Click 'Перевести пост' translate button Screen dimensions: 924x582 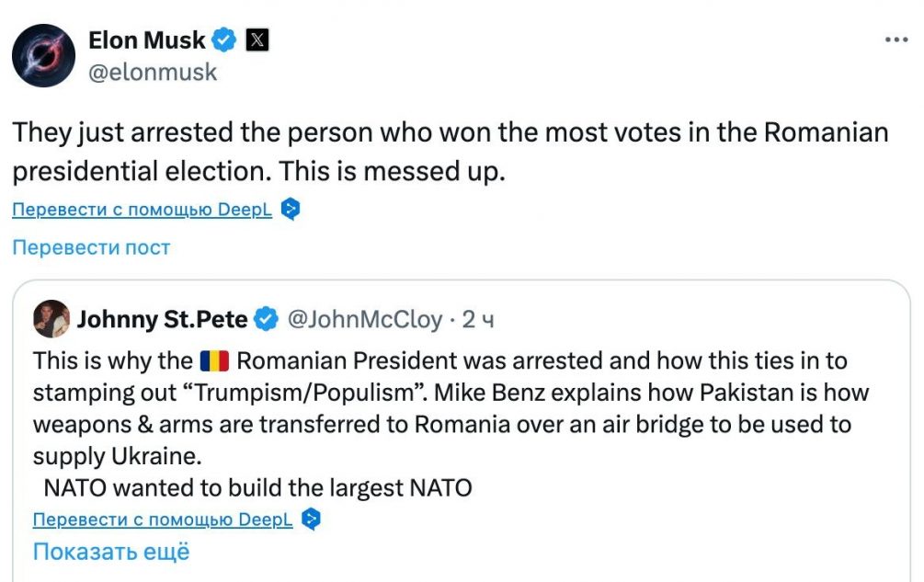[91, 246]
